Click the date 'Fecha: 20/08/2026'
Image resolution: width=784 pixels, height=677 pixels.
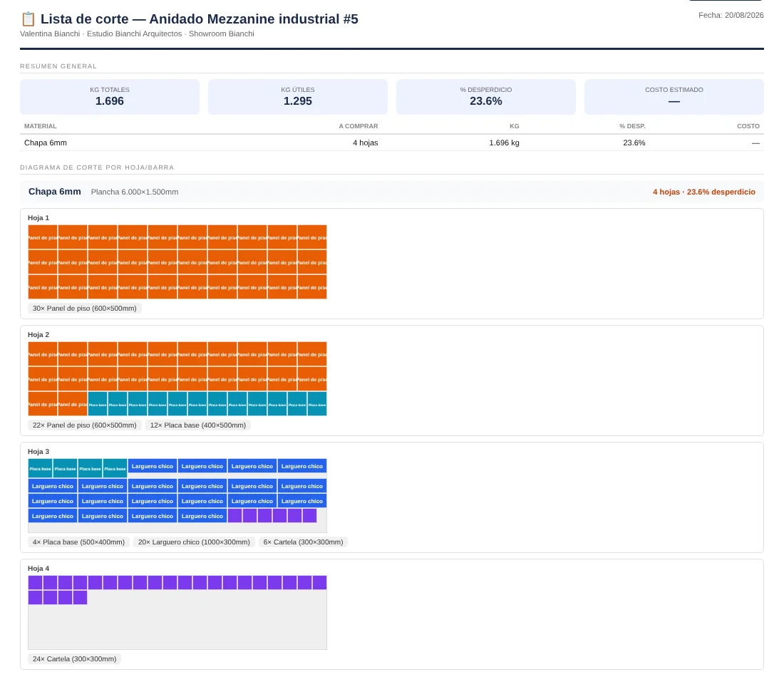[x=731, y=15]
